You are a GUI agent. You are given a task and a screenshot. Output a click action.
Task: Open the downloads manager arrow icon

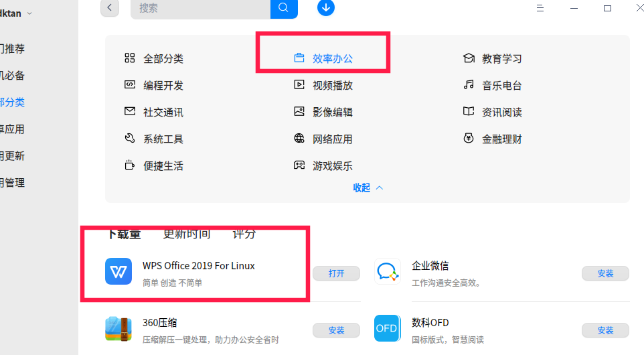[326, 8]
